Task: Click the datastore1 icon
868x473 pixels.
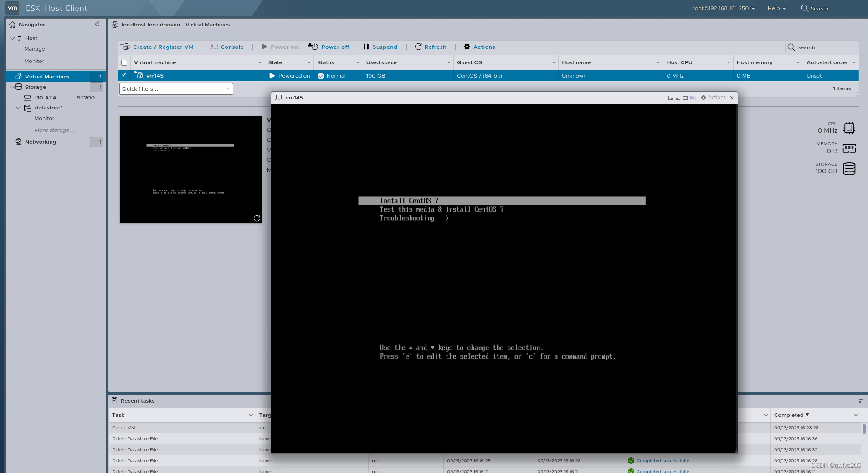Action: 27,108
